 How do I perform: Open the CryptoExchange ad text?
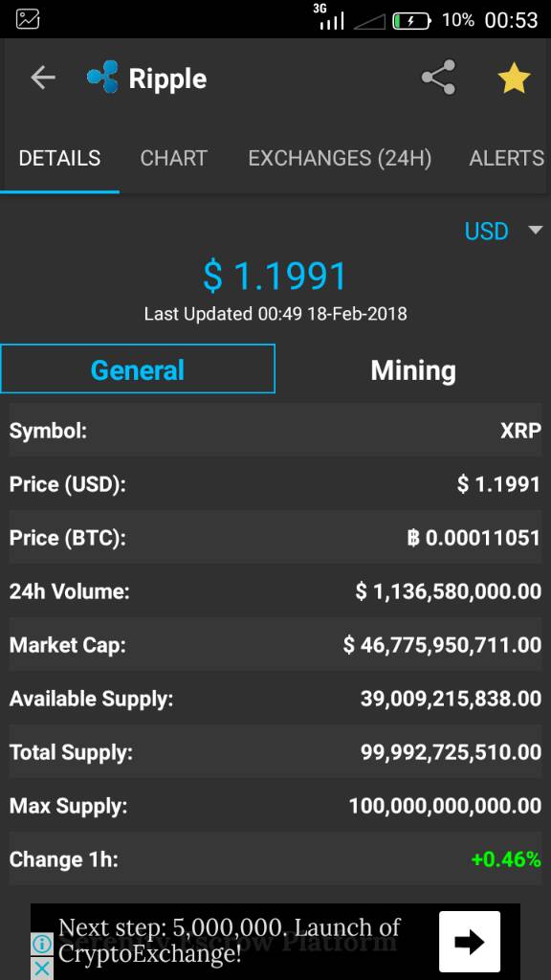tap(230, 941)
